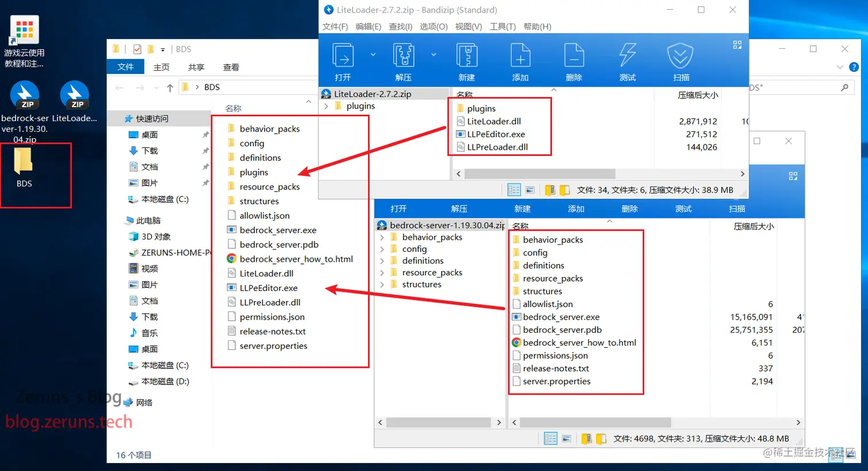The image size is (868, 471).
Task: Open Options menu in LiteLoader Bandizip
Action: coord(434,26)
